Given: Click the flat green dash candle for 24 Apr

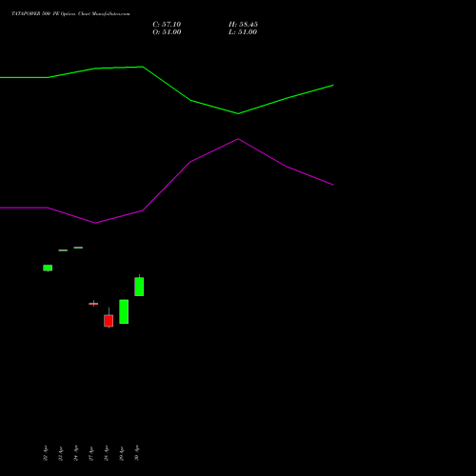Looking at the screenshot, I should tap(78, 248).
